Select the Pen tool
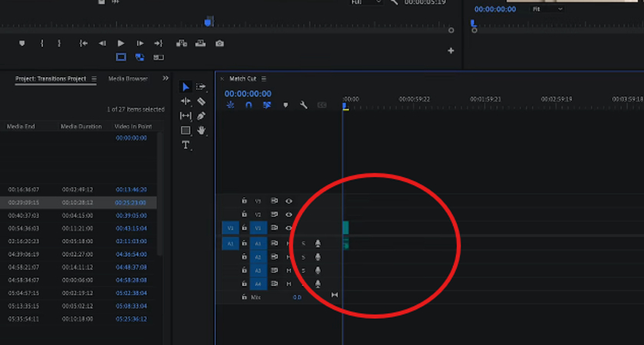The height and width of the screenshot is (345, 644). pyautogui.click(x=201, y=116)
